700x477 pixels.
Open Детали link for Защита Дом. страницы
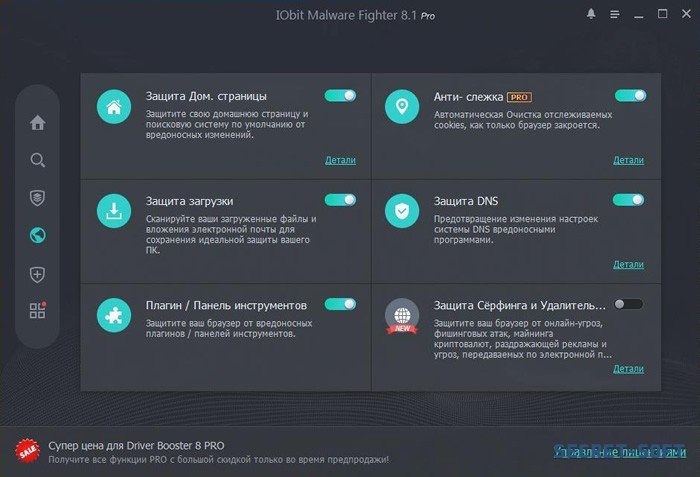(x=340, y=160)
